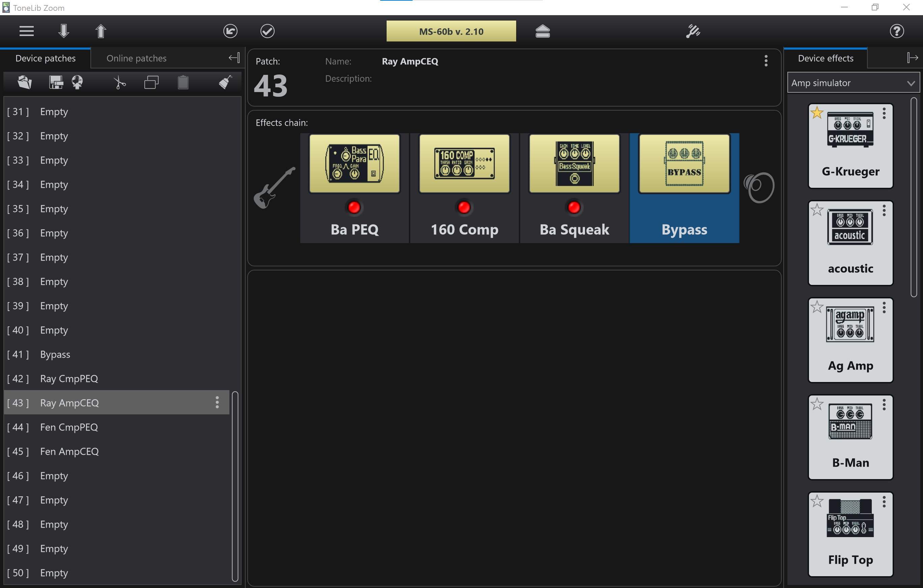
Task: Select the Ba PEQ effect pedal
Action: (354, 164)
